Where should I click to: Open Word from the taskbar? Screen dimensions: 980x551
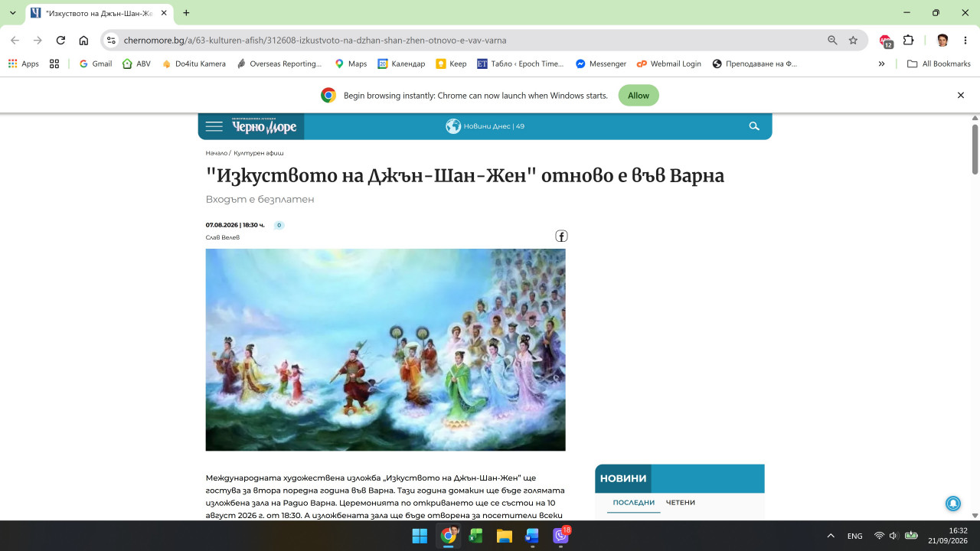(x=531, y=536)
